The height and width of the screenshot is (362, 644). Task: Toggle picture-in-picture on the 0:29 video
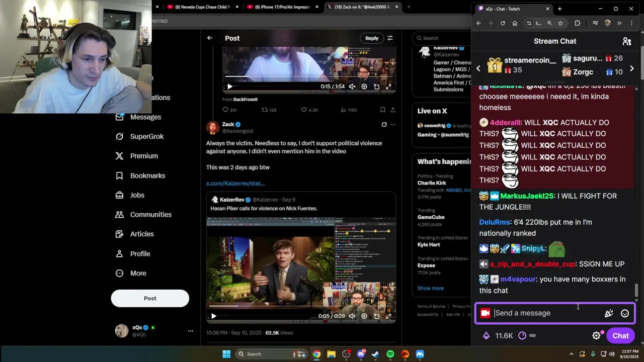click(376, 316)
